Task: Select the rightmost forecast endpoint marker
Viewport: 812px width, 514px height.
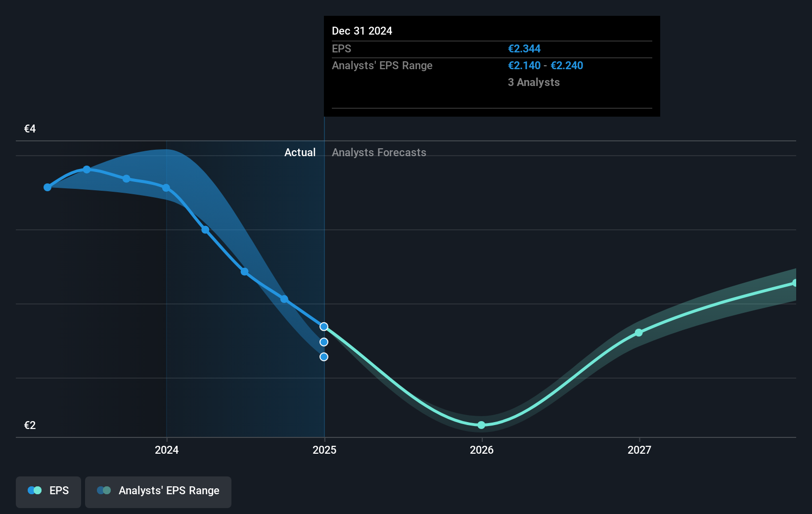Action: coord(795,282)
